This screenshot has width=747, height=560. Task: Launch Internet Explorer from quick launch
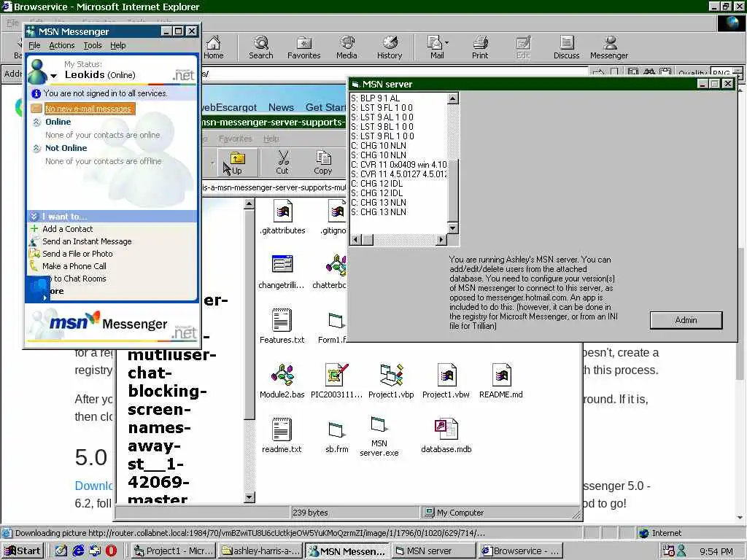tap(77, 551)
